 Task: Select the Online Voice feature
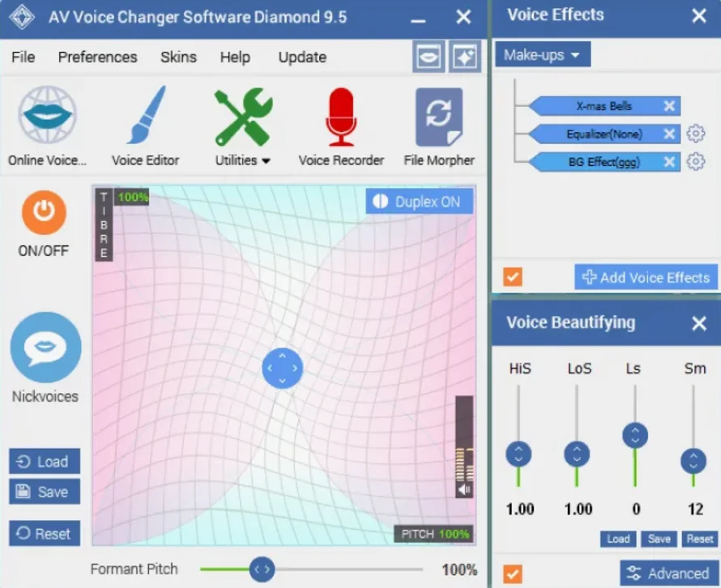click(46, 121)
